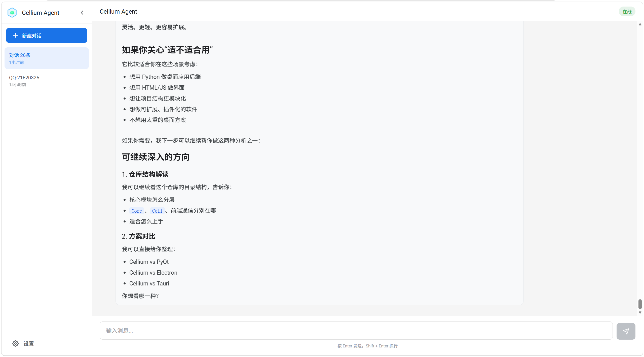Click the 1小时前 timestamp under 对话
Viewport: 644px width, 357px height.
(16, 62)
